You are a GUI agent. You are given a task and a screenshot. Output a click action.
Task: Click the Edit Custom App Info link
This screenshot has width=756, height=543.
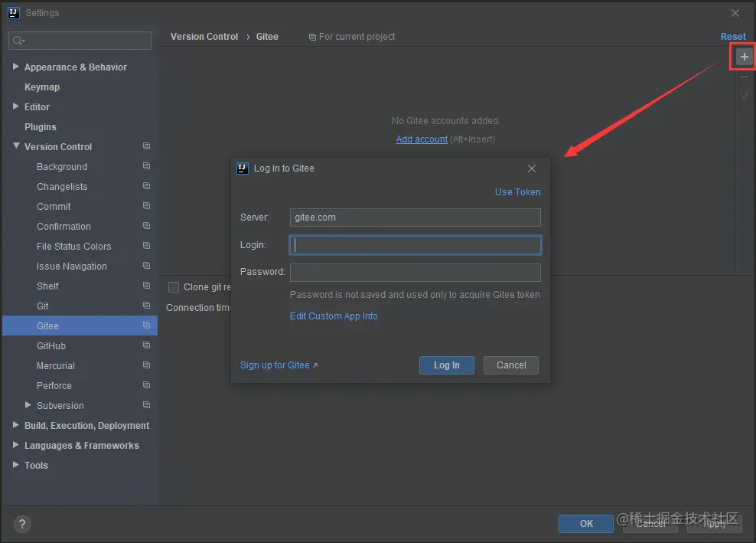334,316
